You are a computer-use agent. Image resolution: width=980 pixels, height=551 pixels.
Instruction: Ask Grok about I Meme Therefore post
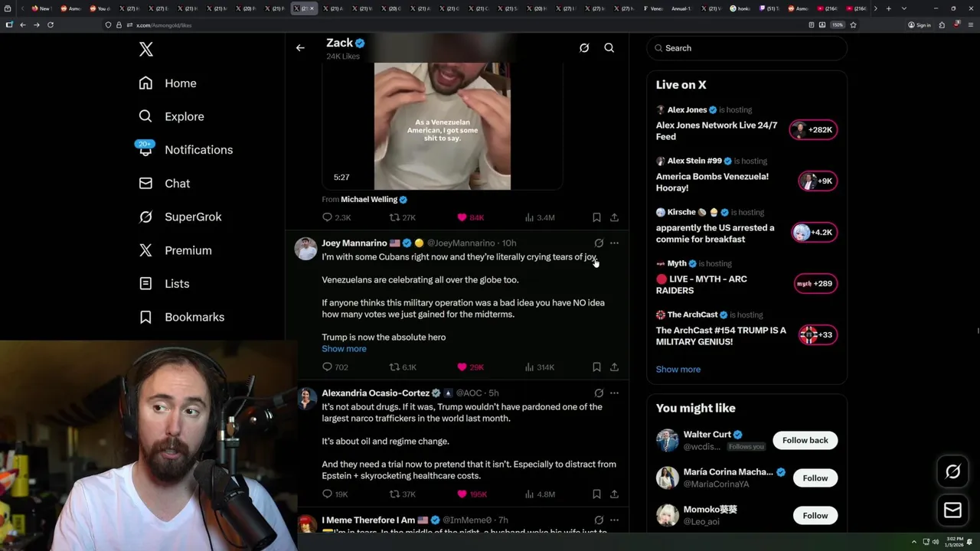pyautogui.click(x=599, y=520)
